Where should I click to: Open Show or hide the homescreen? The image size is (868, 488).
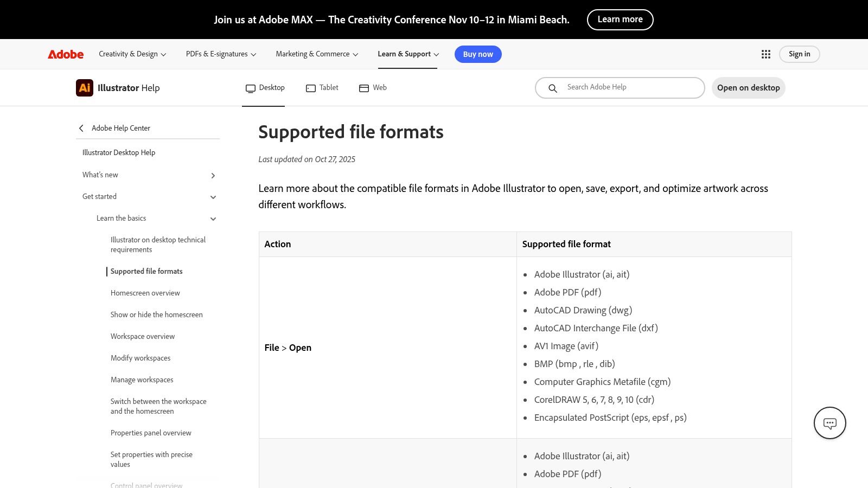(x=157, y=314)
